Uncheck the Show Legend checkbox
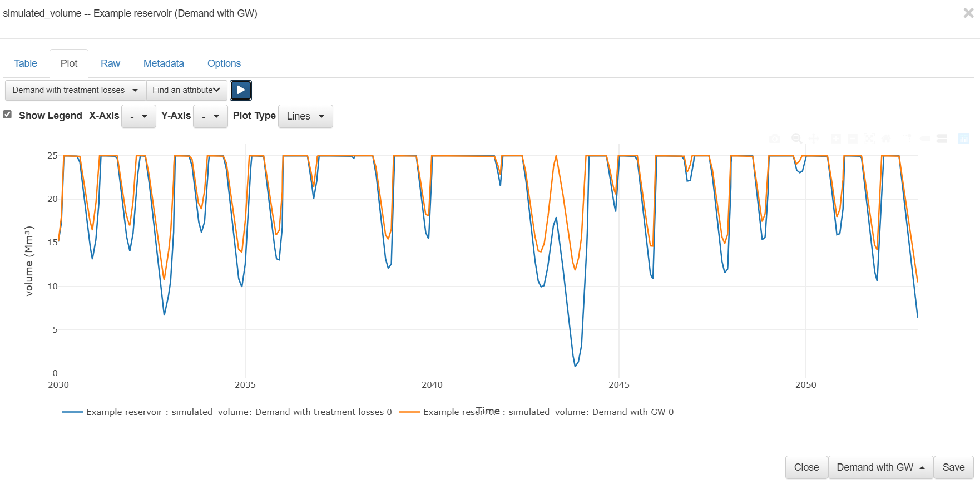Screen dimensions: 980x484 (x=8, y=115)
